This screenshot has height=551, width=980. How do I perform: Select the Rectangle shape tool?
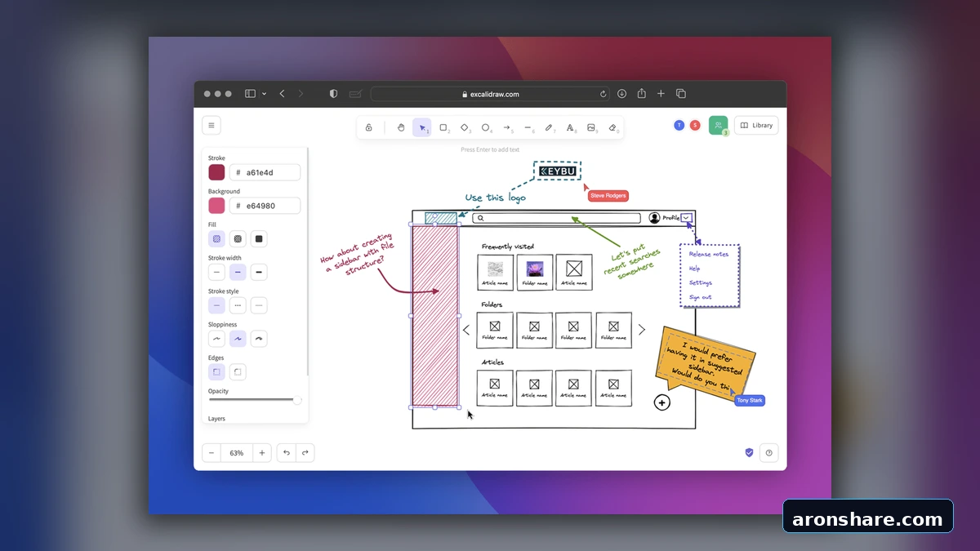pyautogui.click(x=443, y=127)
